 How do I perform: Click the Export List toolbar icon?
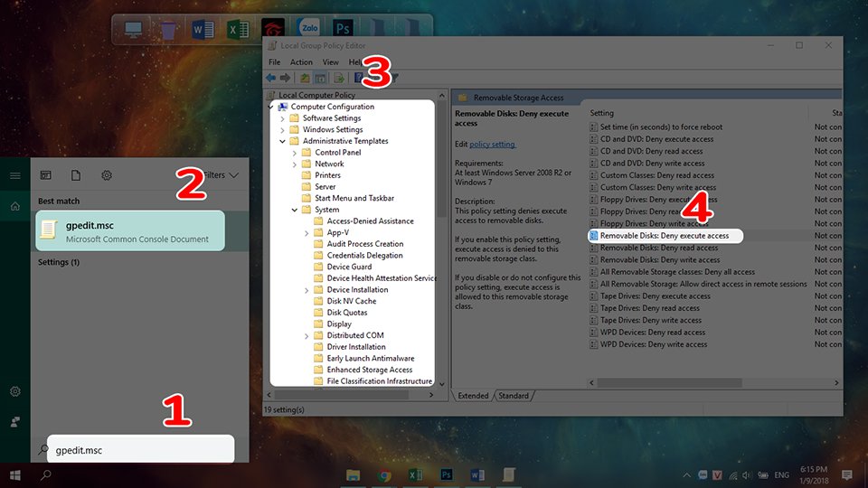click(339, 78)
